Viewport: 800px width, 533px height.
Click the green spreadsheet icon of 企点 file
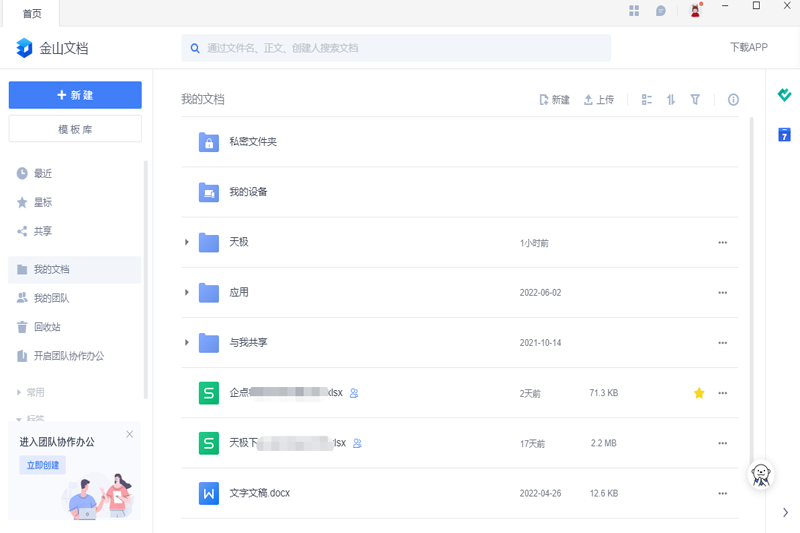tap(209, 393)
